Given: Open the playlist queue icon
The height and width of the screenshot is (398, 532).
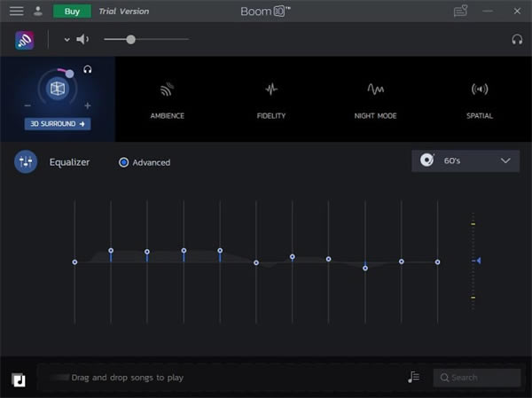Looking at the screenshot, I should pos(413,378).
